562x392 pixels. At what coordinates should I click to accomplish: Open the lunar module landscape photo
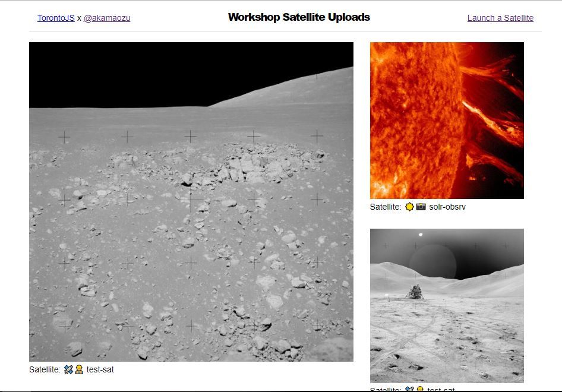pos(447,306)
